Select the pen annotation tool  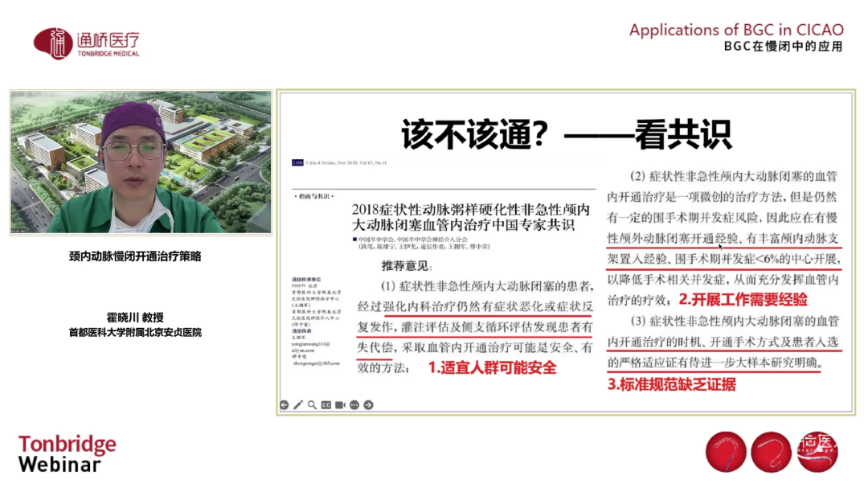pos(298,405)
